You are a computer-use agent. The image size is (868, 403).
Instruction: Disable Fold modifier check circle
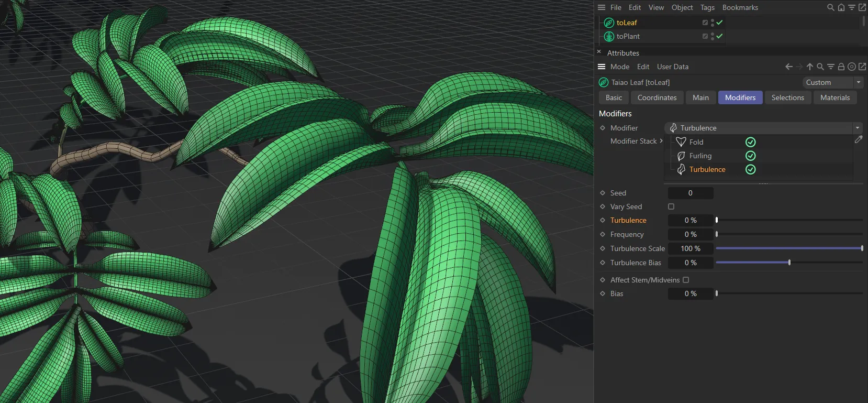(x=750, y=142)
